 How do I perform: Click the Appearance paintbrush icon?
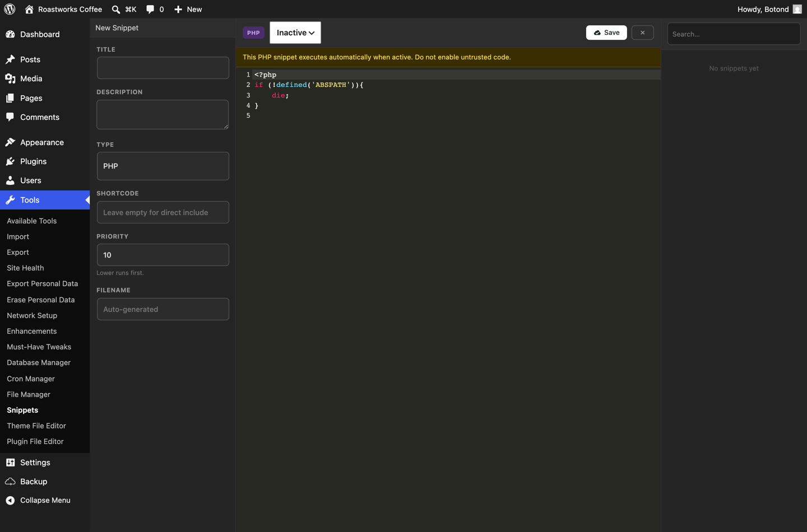pyautogui.click(x=10, y=142)
